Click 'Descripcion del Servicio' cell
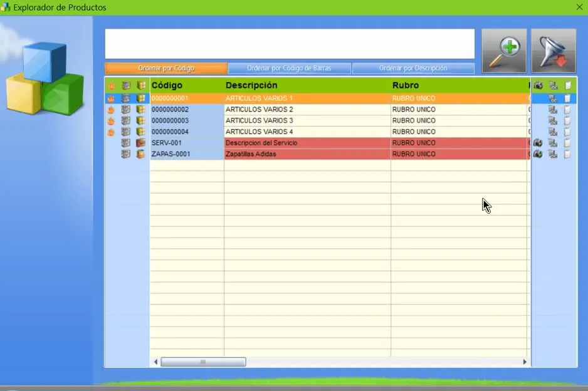This screenshot has width=588, height=391. click(308, 143)
